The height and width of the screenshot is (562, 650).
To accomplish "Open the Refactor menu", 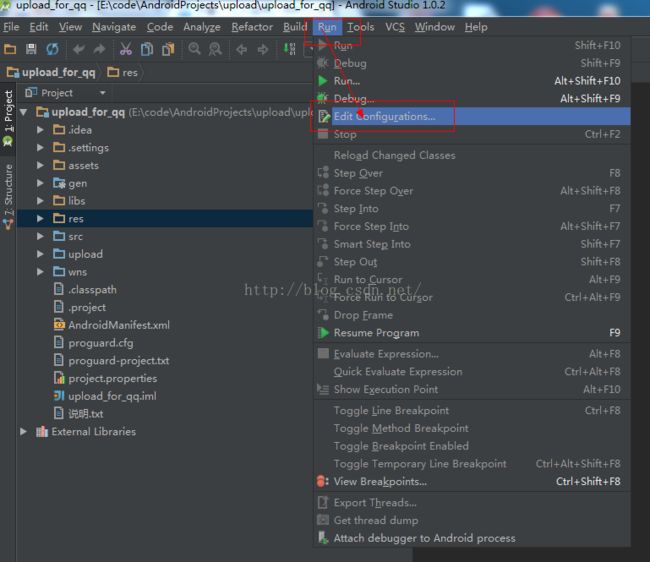I will click(252, 27).
